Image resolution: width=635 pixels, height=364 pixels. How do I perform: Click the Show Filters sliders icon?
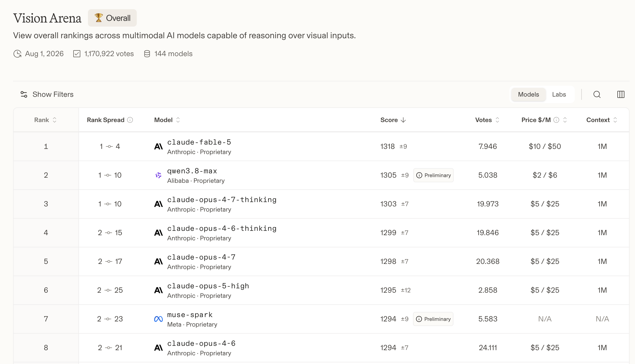tap(24, 94)
